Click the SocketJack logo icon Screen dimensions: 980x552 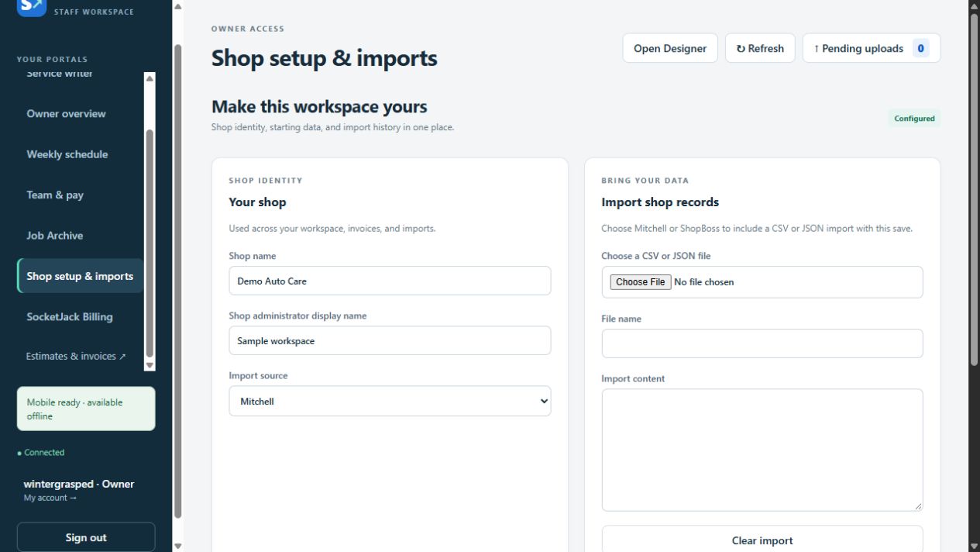[x=32, y=7]
